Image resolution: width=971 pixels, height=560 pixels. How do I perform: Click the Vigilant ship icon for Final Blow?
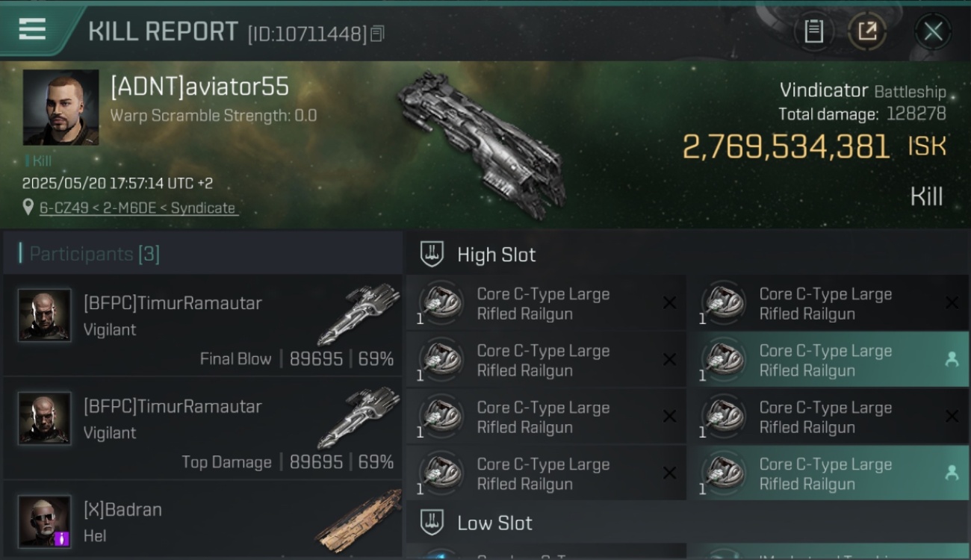[x=359, y=314]
